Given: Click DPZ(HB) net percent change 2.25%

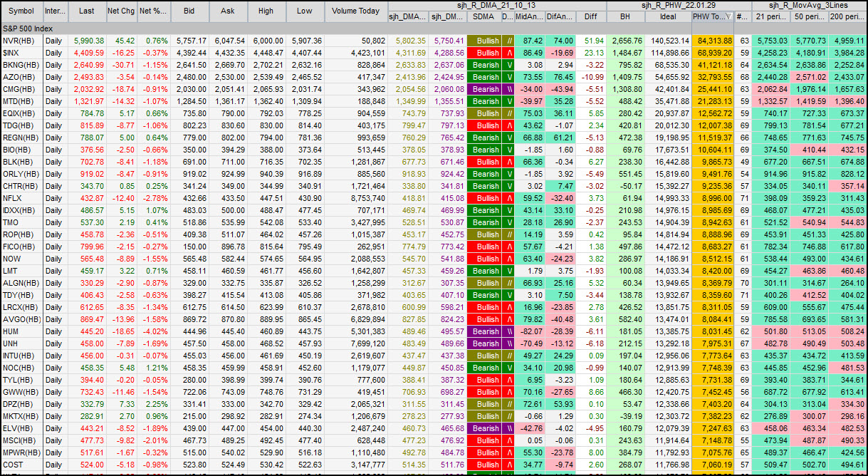Looking at the screenshot, I should click(155, 404).
